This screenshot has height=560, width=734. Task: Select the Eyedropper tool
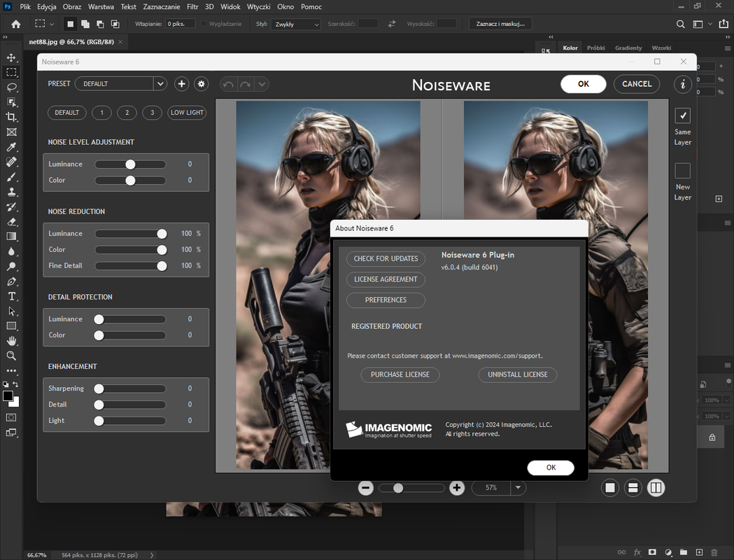coord(11,147)
